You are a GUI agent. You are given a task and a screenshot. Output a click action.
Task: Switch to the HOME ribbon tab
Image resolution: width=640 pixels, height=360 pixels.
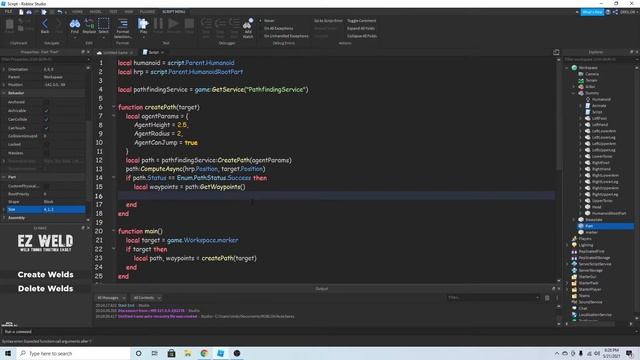(x=77, y=12)
